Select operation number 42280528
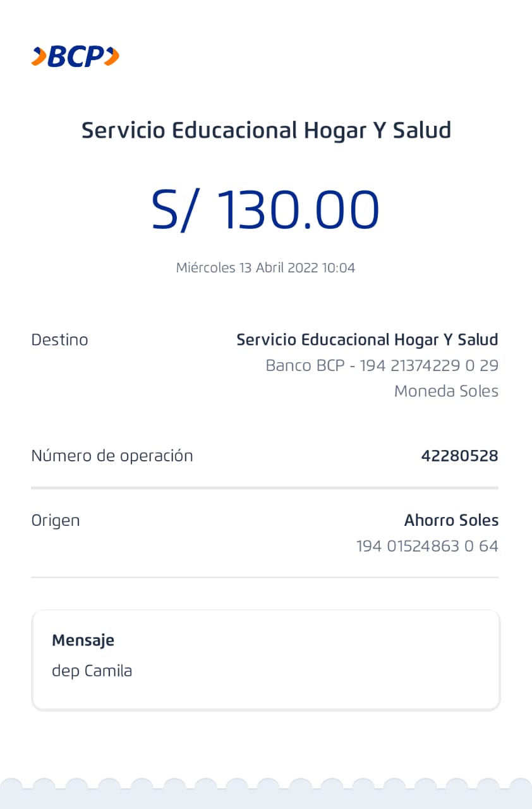The height and width of the screenshot is (809, 532). [459, 456]
